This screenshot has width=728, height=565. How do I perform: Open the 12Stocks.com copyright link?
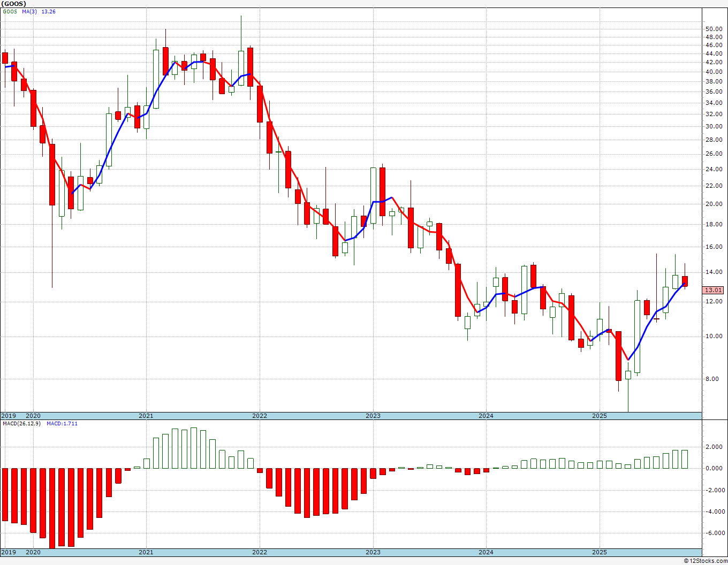[704, 561]
